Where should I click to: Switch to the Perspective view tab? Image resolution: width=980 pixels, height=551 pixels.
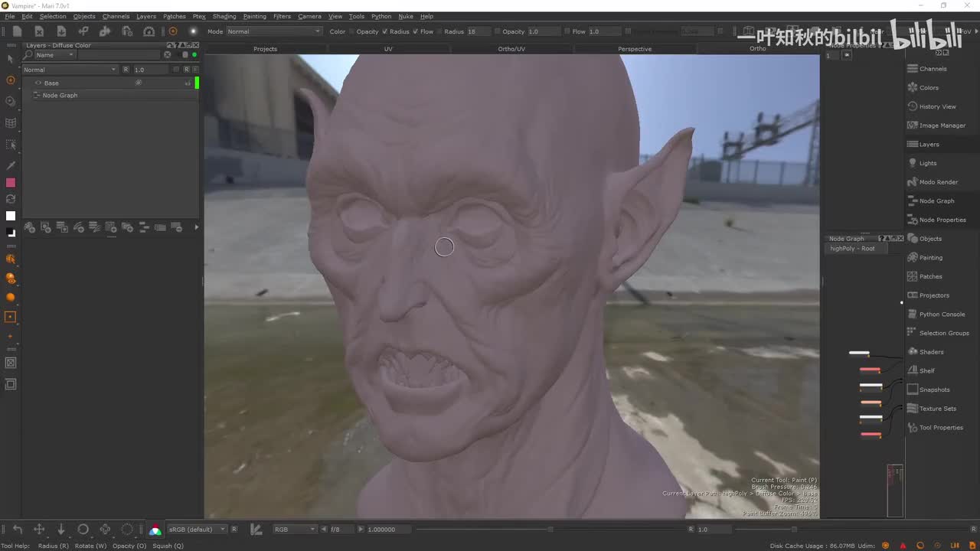[x=635, y=49]
